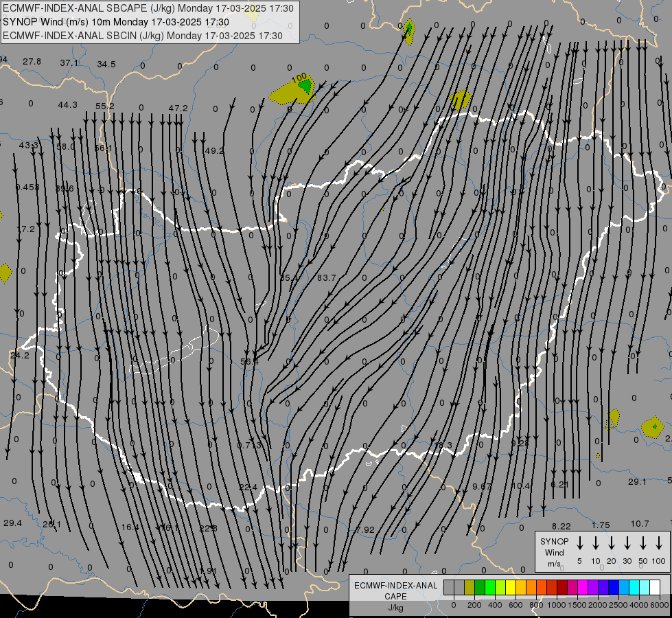
Task: Click the 1500 tick label on CAPE scale
Action: (x=577, y=605)
